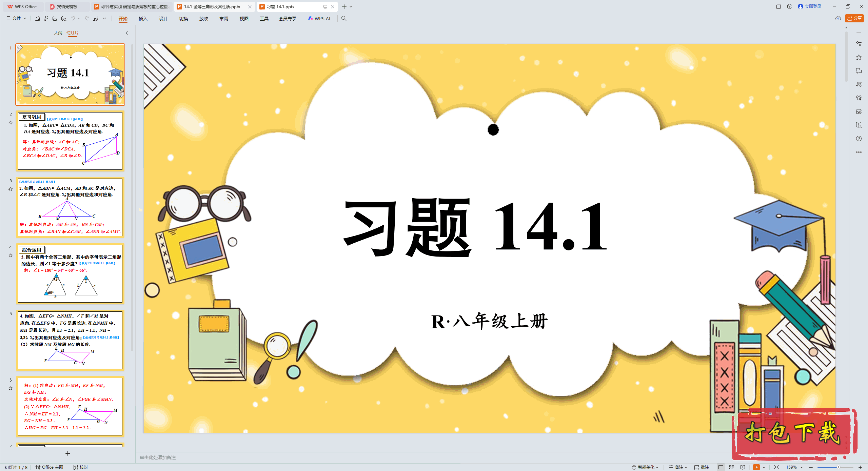Start slideshow with orange play button

[756, 467]
